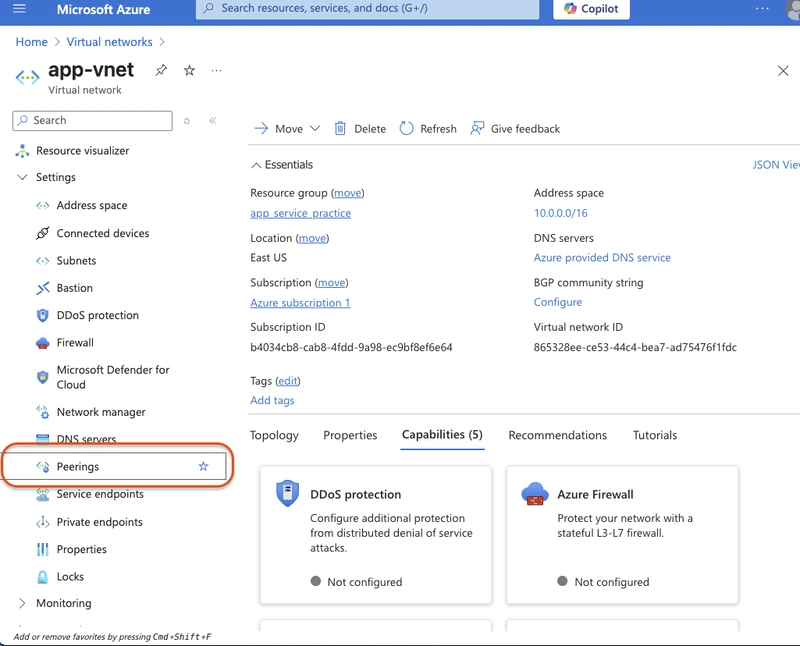The height and width of the screenshot is (646, 800).
Task: Open JSON View link
Action: point(776,165)
